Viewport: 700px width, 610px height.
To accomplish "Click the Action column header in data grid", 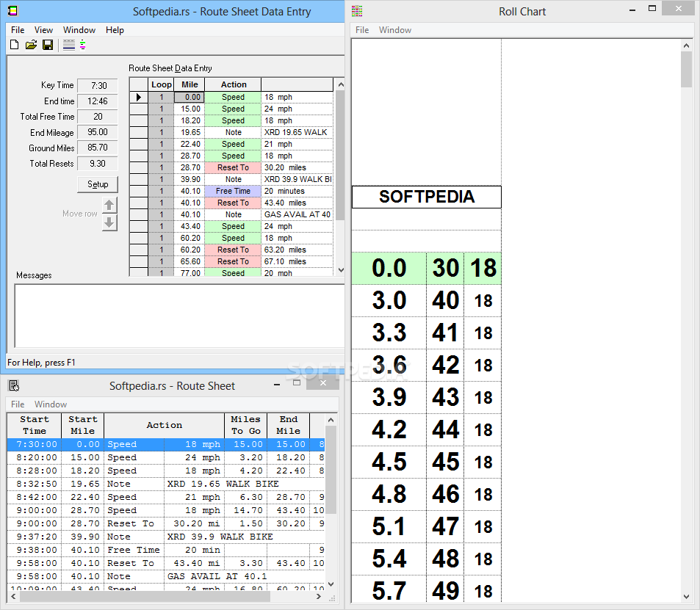I will 233,84.
